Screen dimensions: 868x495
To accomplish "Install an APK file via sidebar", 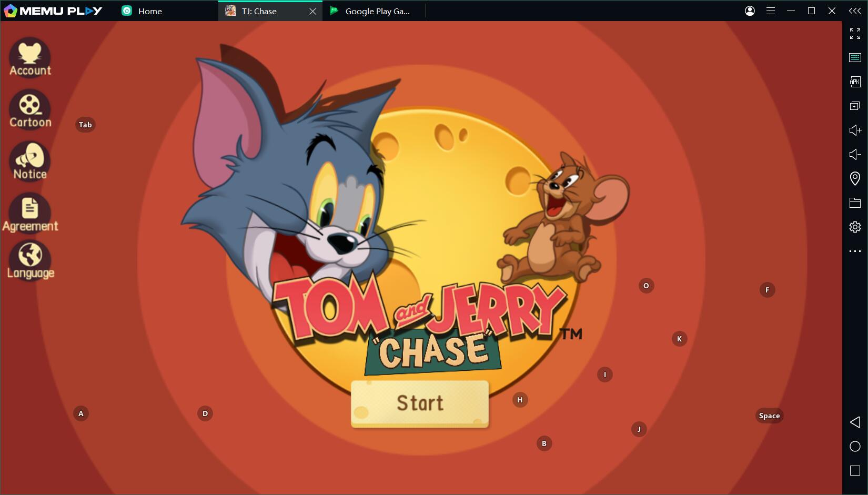I will tap(855, 82).
